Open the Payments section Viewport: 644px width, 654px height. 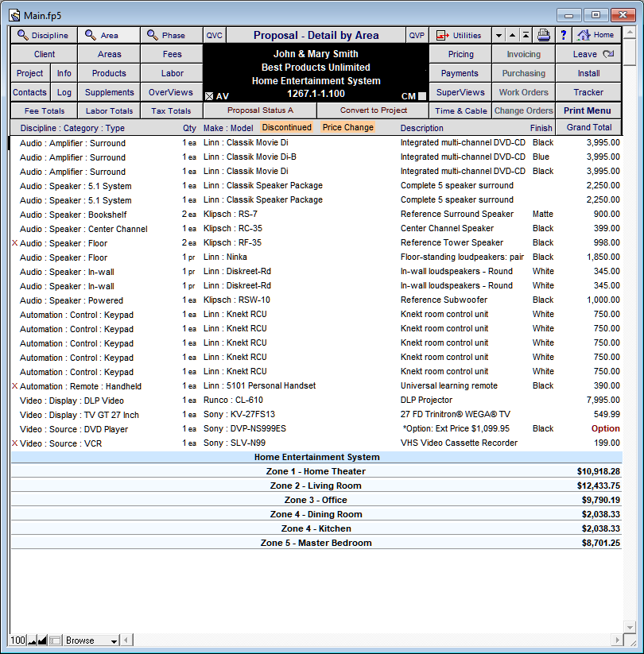(x=460, y=73)
